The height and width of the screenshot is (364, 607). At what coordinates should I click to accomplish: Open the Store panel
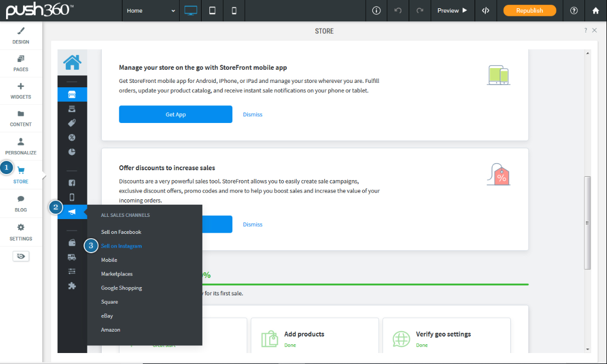(21, 175)
